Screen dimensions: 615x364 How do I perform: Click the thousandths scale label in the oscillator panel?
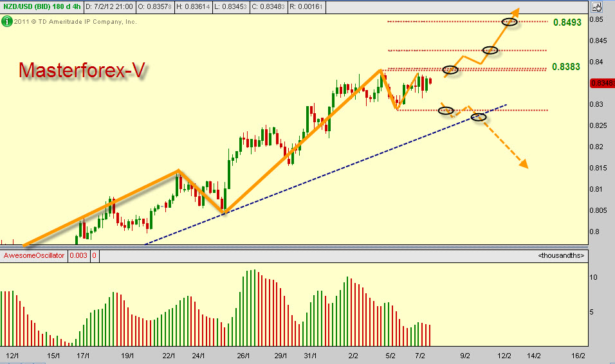coord(561,256)
